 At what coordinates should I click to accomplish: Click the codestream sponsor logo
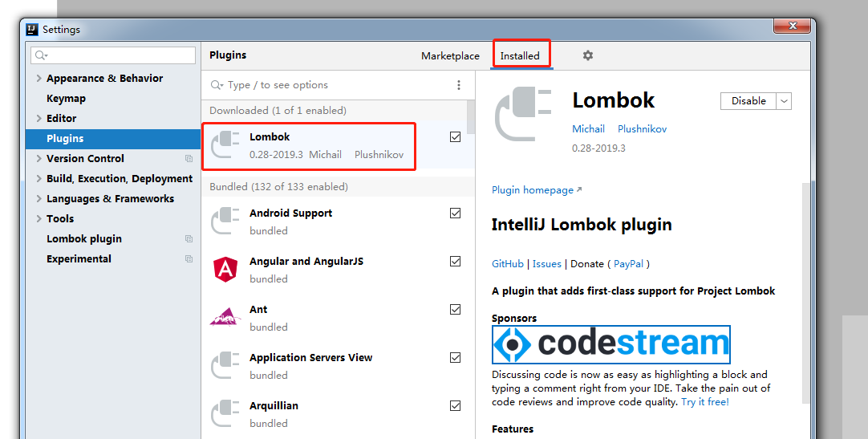coord(610,344)
